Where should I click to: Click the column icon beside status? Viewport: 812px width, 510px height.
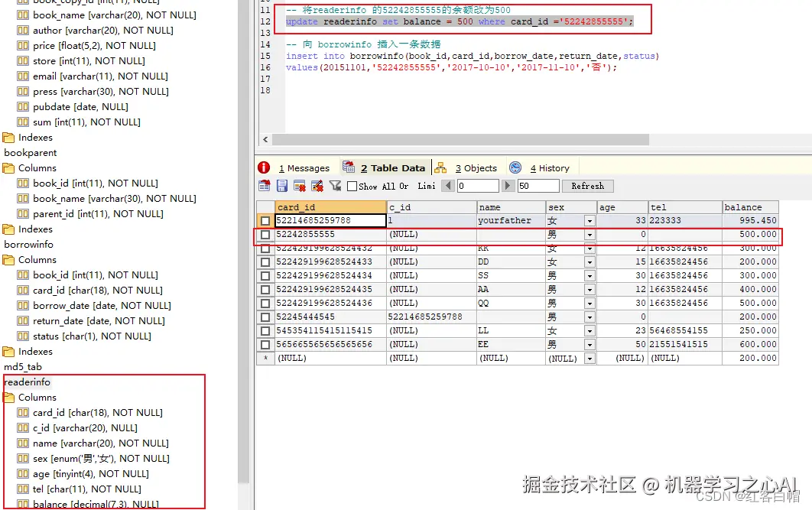23,336
